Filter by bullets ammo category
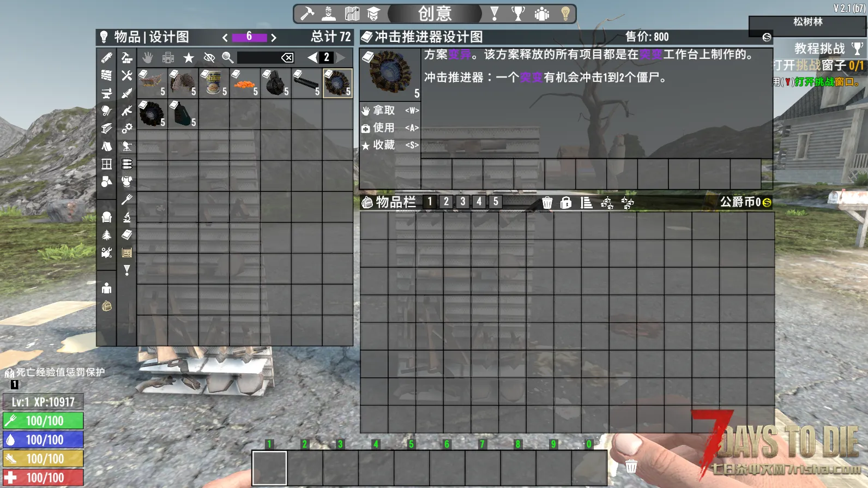 tap(126, 164)
